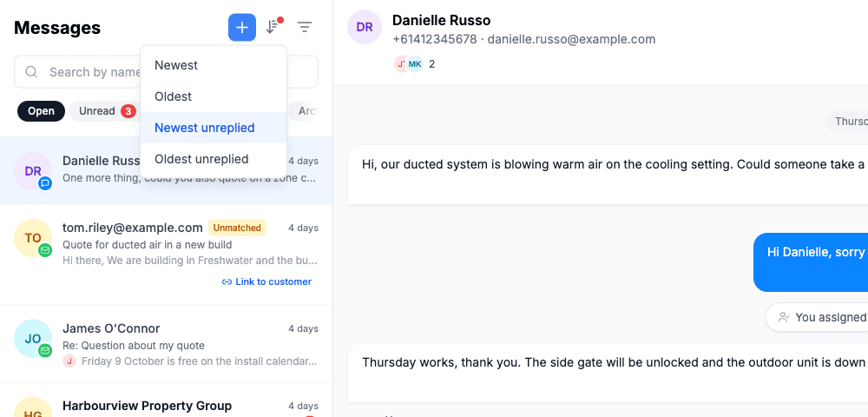Switch to the partially hidden Archived tab

303,111
